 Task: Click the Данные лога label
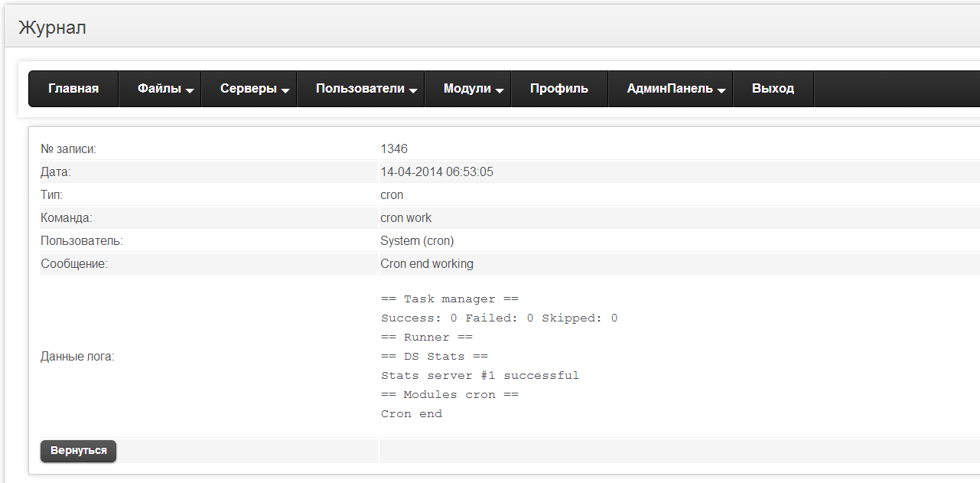click(77, 357)
